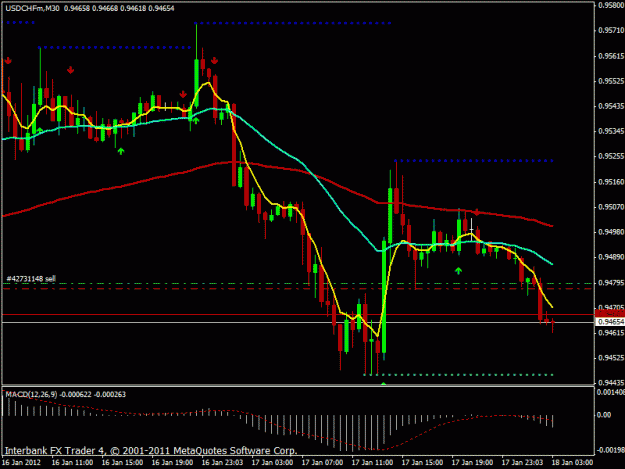The width and height of the screenshot is (625, 469).
Task: Click small green triangle marker above MACD pane
Action: 383,383
